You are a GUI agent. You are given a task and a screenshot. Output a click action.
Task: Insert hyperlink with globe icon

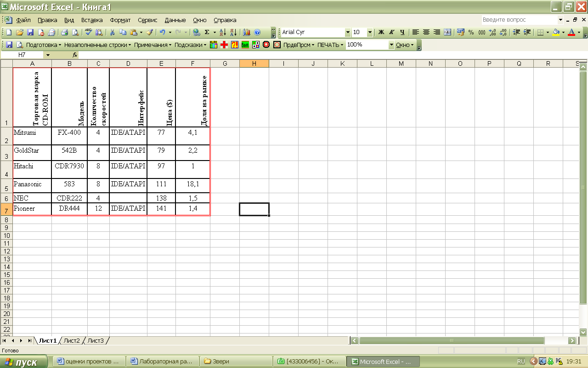(x=197, y=32)
